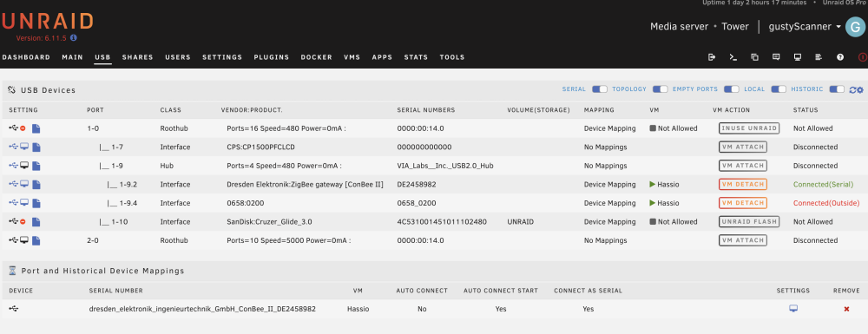Click the Connected(Outside) status text

(826, 203)
